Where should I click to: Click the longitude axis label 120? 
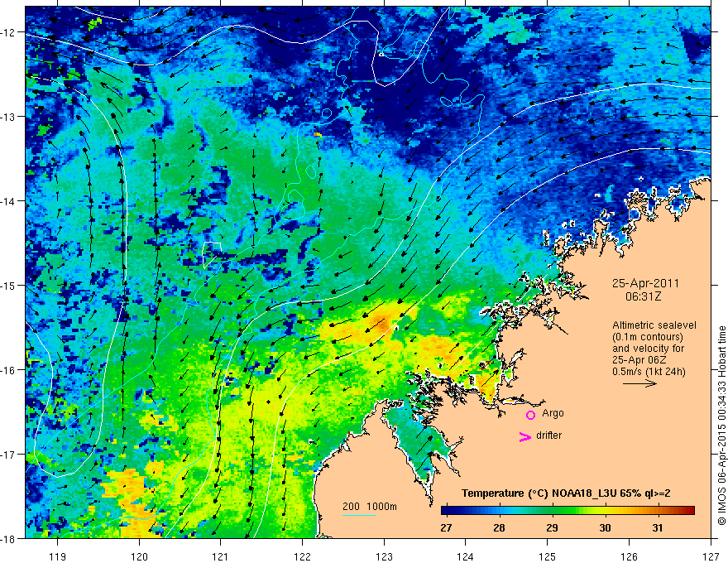pyautogui.click(x=139, y=556)
